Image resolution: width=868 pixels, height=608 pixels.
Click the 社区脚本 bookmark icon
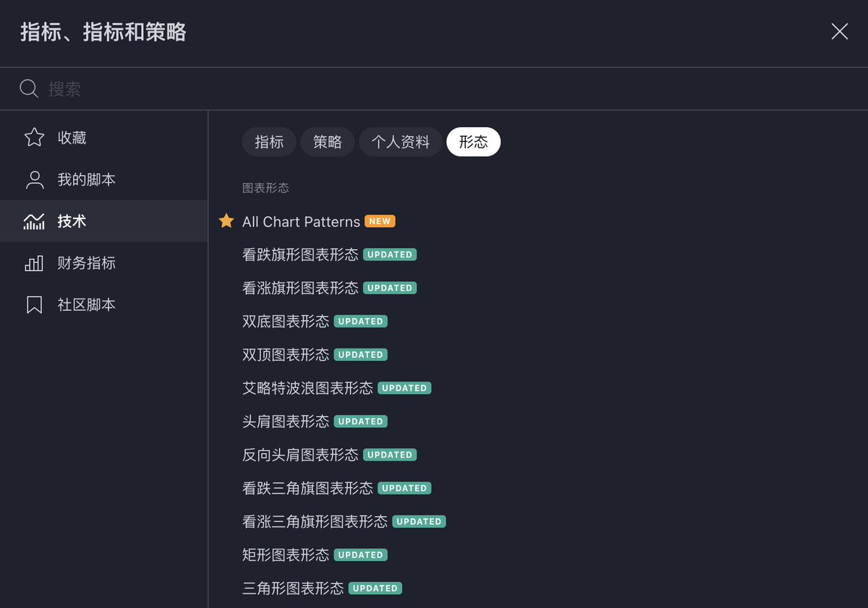click(34, 304)
